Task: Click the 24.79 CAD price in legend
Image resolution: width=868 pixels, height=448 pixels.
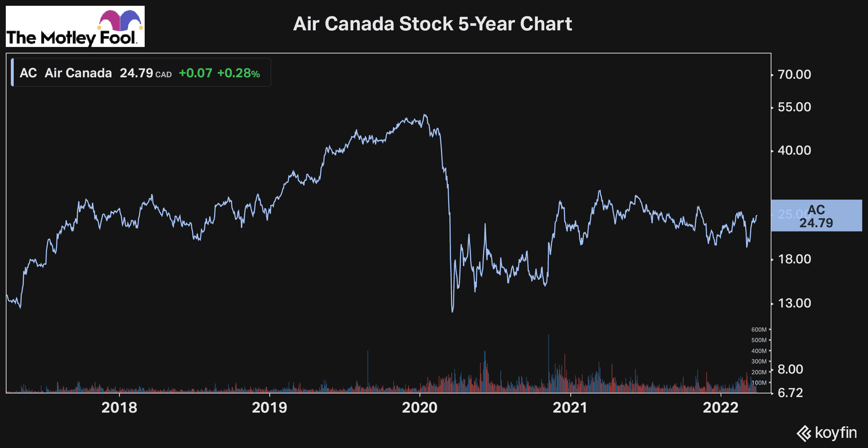Action: coord(145,73)
